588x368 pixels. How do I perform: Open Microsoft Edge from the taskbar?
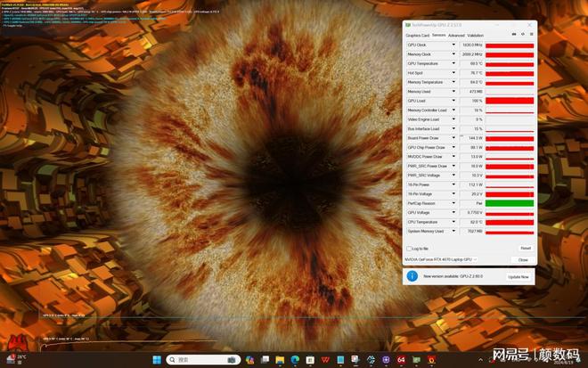(295, 360)
